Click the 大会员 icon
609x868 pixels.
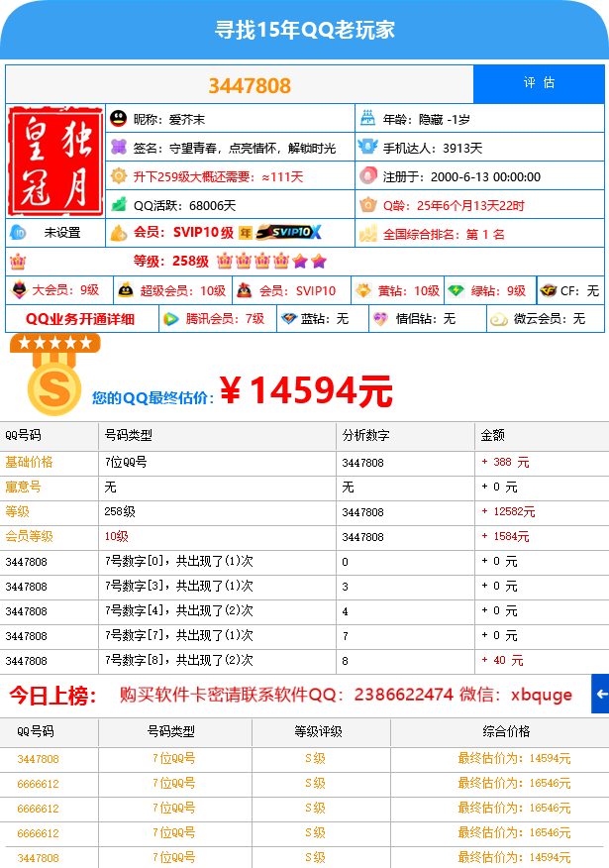20,289
